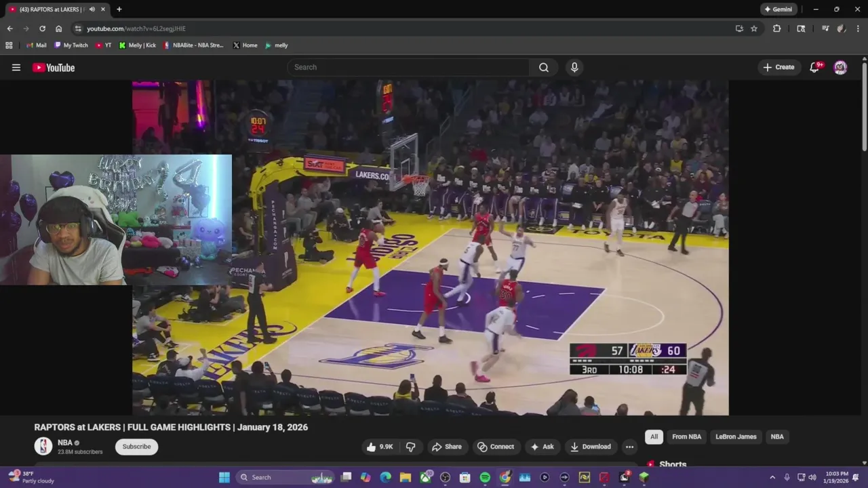Click the YouTube search input field
The image size is (868, 488).
pos(408,67)
